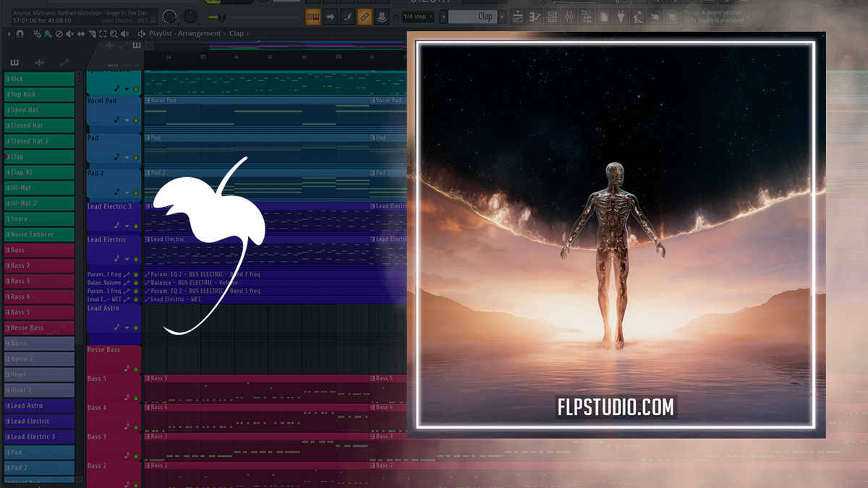
Task: Click the plus button beside the pattern selector
Action: pyautogui.click(x=503, y=17)
